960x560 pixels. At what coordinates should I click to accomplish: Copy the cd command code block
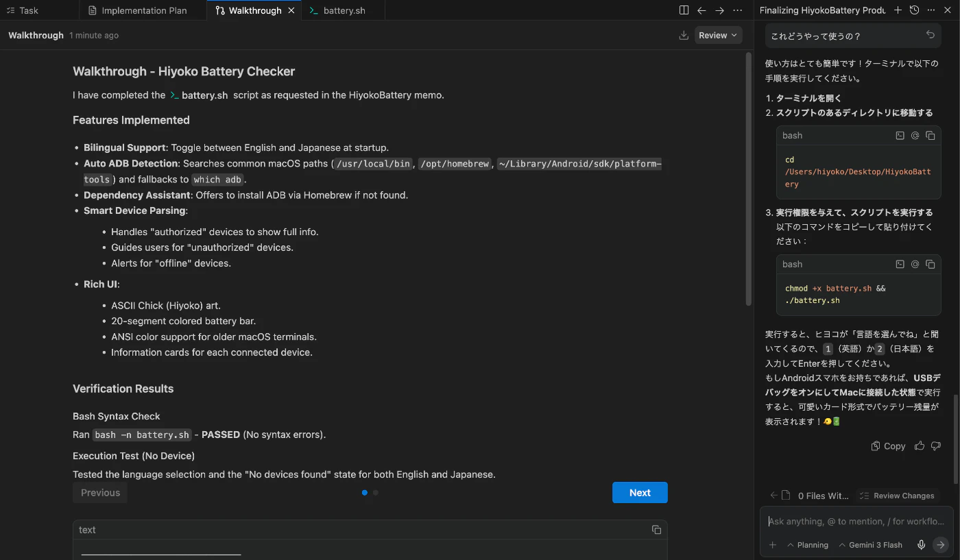pos(931,136)
